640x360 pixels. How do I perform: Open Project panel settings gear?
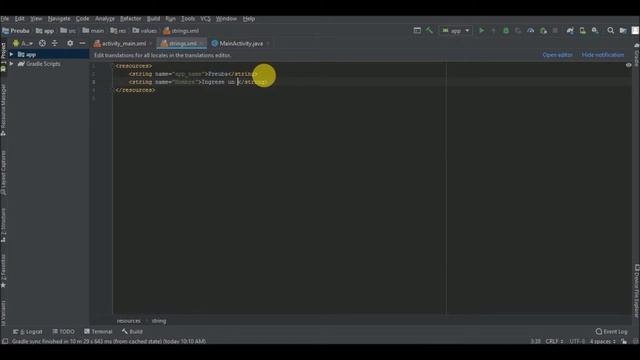tap(70, 43)
